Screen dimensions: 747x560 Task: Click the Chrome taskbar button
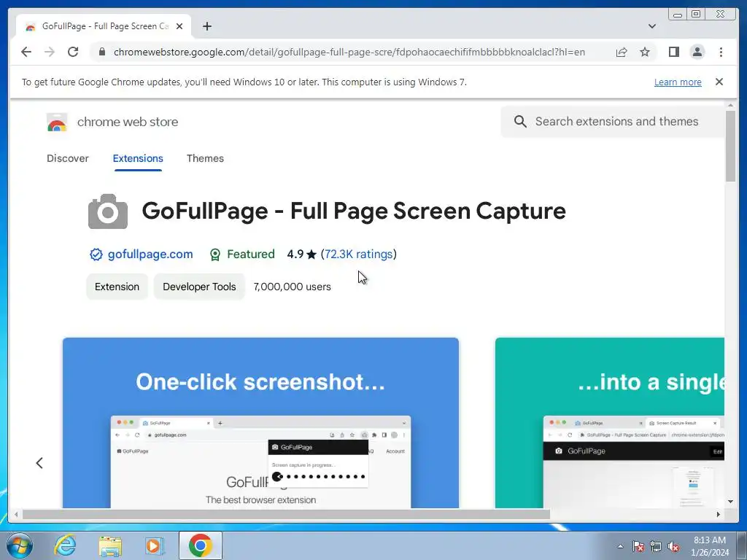pos(201,545)
